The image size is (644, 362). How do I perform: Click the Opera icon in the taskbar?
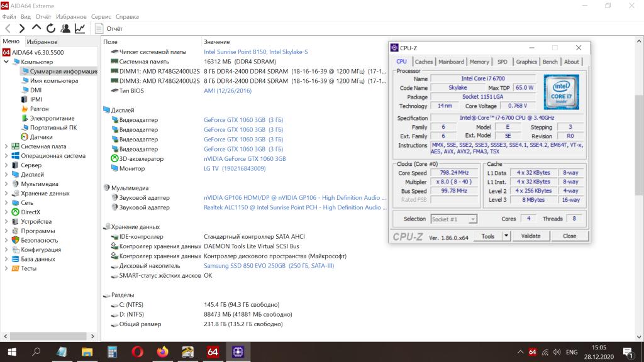[x=137, y=351]
